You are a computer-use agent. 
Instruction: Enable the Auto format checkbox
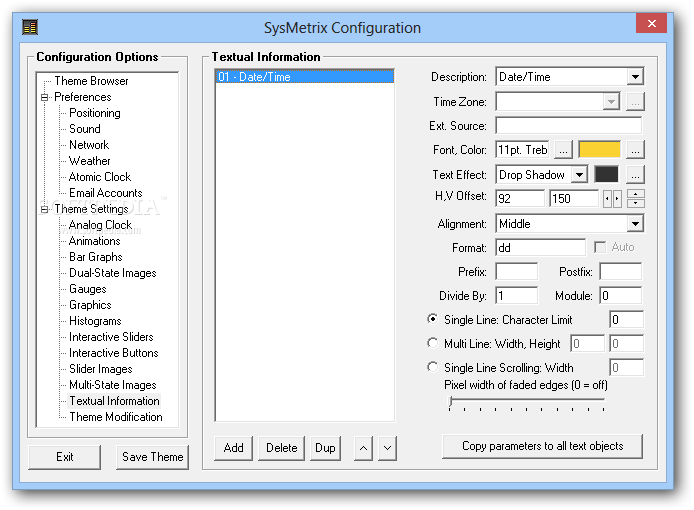(600, 247)
